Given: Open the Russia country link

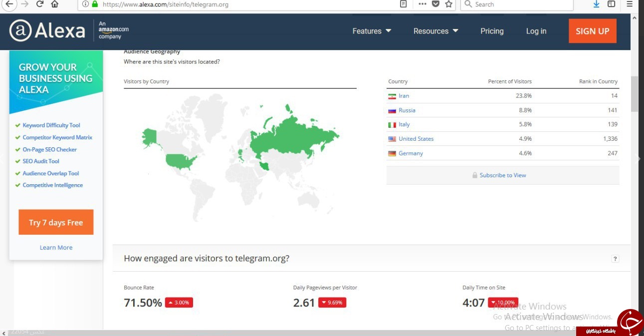Looking at the screenshot, I should pyautogui.click(x=407, y=110).
